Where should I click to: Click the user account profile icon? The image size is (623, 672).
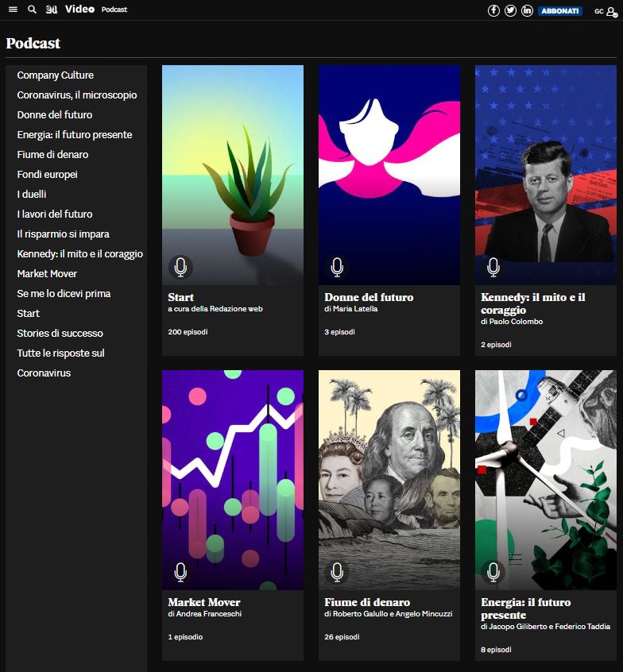point(611,11)
